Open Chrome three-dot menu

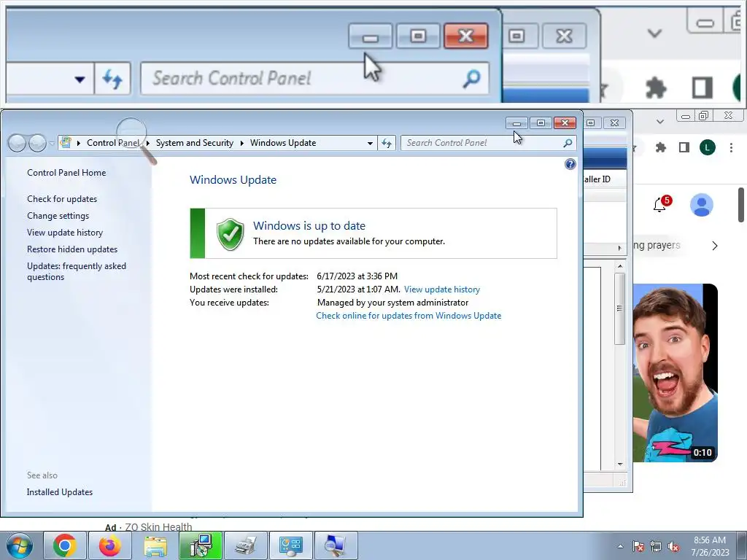pyautogui.click(x=731, y=147)
